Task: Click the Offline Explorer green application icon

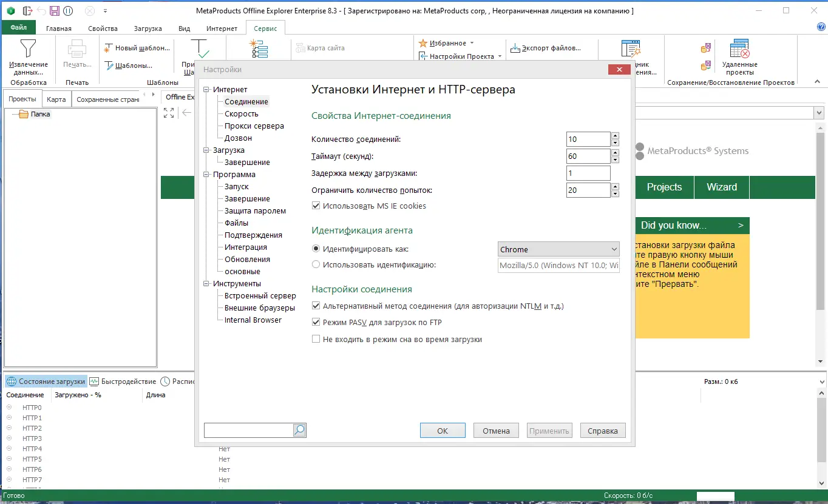Action: tap(11, 11)
